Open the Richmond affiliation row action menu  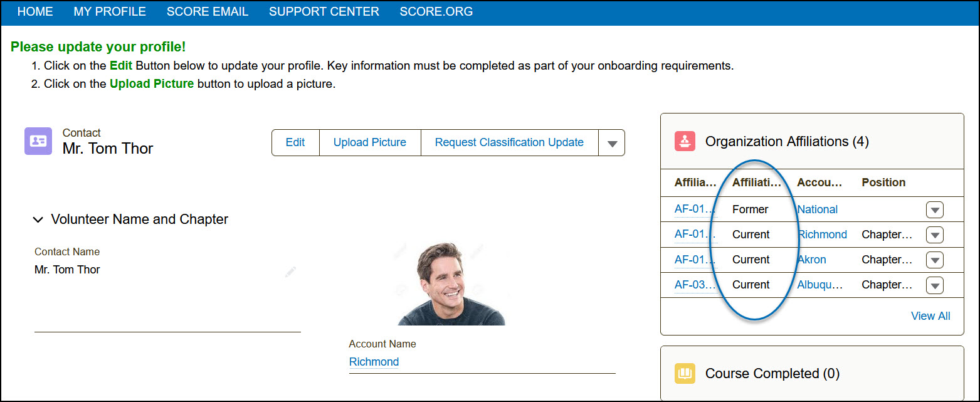click(934, 235)
